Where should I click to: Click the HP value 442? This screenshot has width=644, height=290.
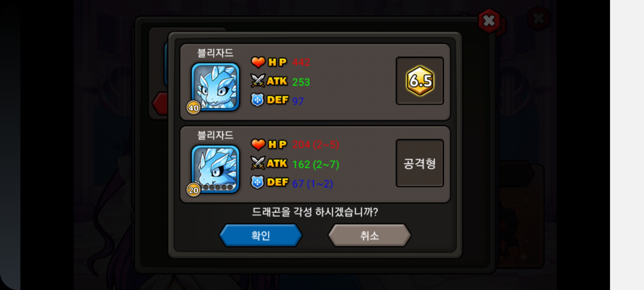(301, 62)
